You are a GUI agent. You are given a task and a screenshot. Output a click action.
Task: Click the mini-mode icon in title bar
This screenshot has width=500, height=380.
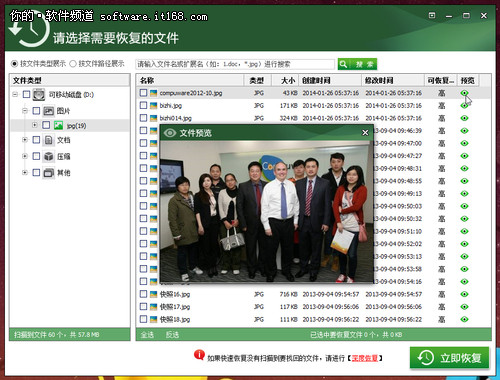[432, 15]
